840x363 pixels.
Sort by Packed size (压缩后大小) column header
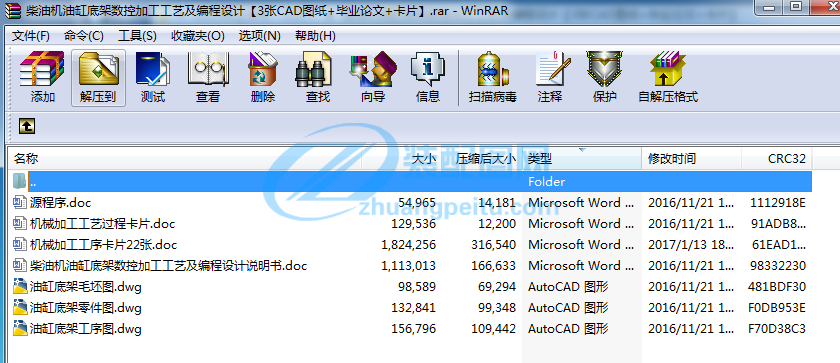[482, 158]
